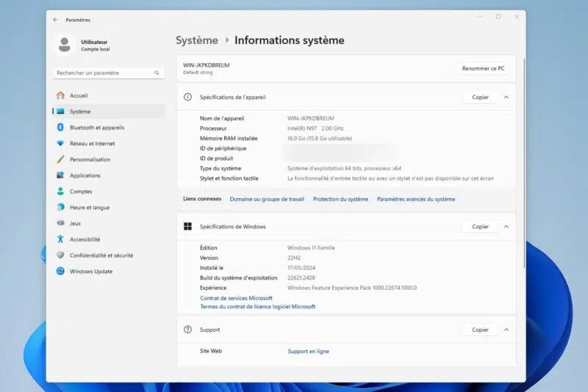Select the Bluetooth et appareils icon
The width and height of the screenshot is (588, 392).
(x=60, y=127)
